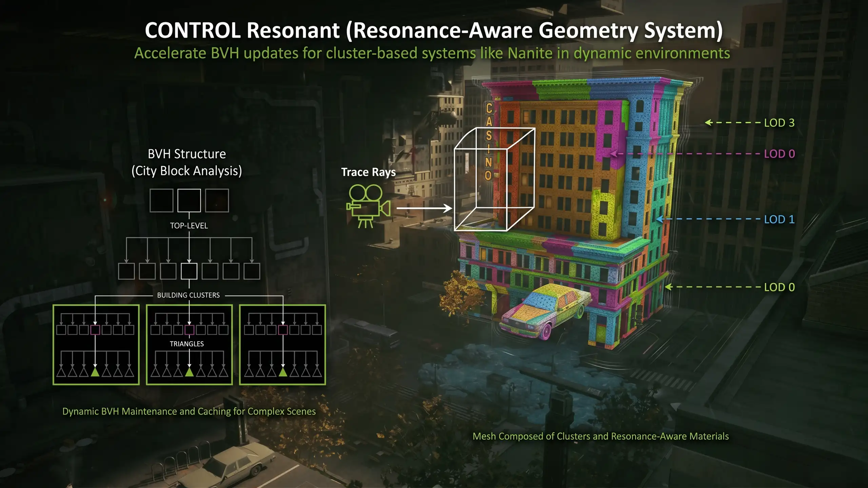Click the highlighted white top-level BVH box
This screenshot has height=488, width=868.
[x=189, y=200]
